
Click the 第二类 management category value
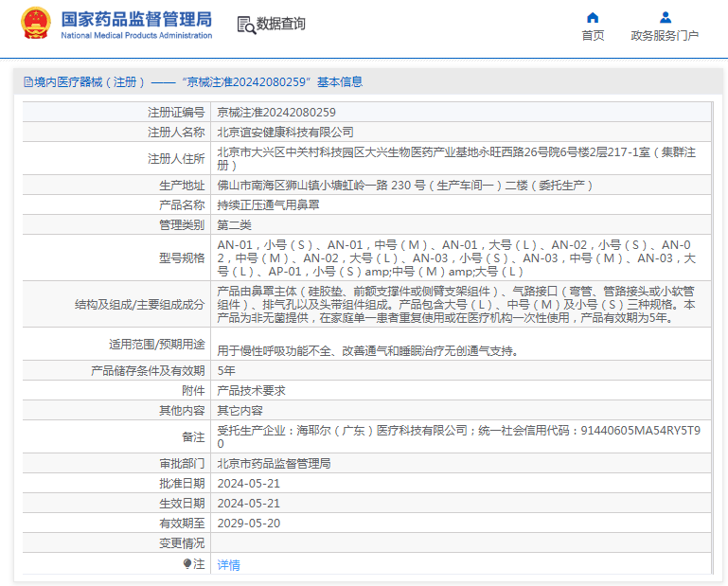pyautogui.click(x=234, y=225)
